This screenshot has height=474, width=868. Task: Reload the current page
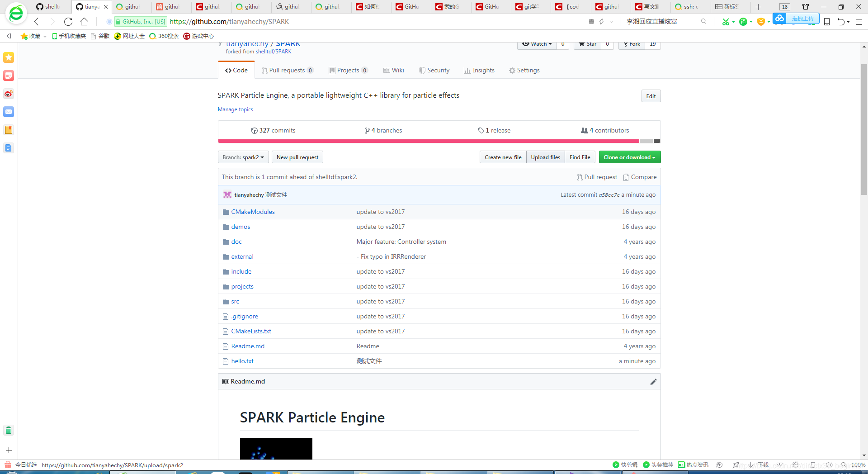click(x=68, y=21)
